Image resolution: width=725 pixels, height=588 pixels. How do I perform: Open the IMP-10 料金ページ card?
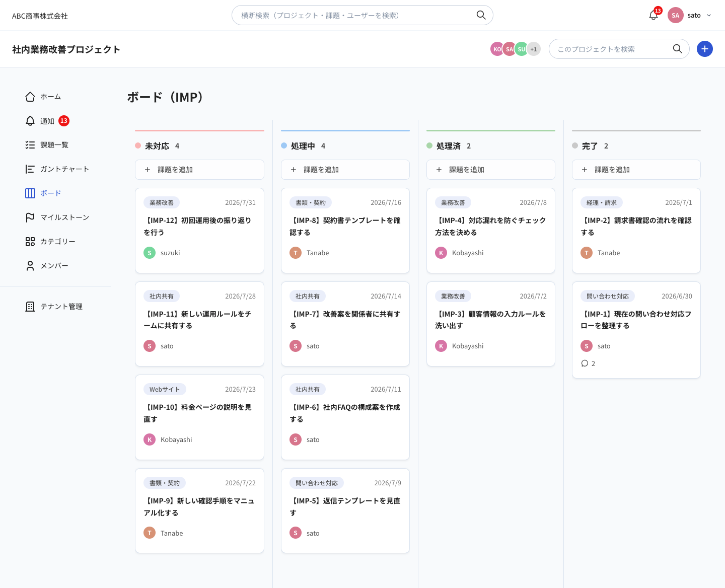pos(199,417)
